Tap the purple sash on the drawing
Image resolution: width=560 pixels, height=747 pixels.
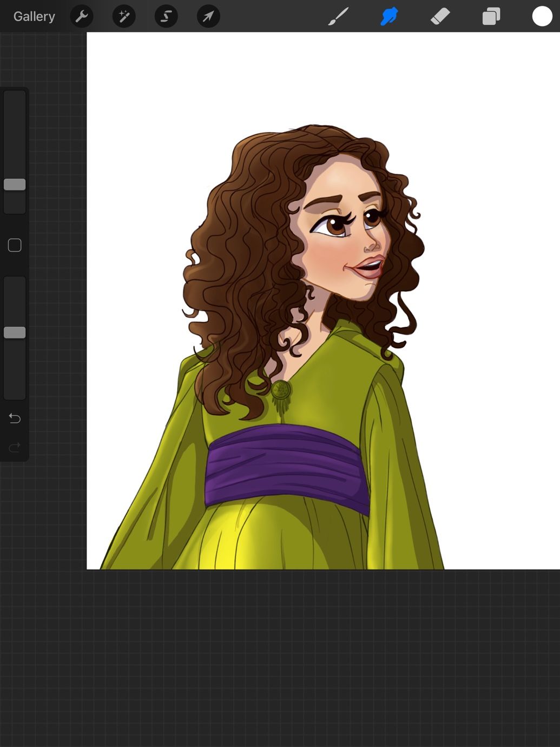tap(287, 468)
